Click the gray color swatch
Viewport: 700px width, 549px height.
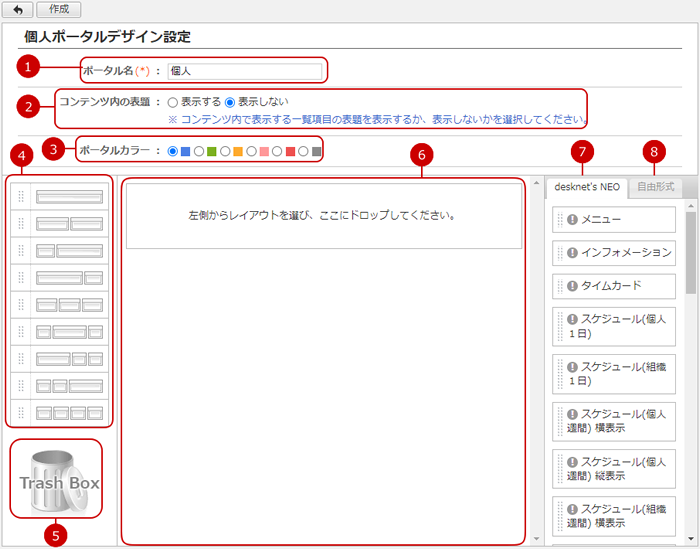(317, 152)
